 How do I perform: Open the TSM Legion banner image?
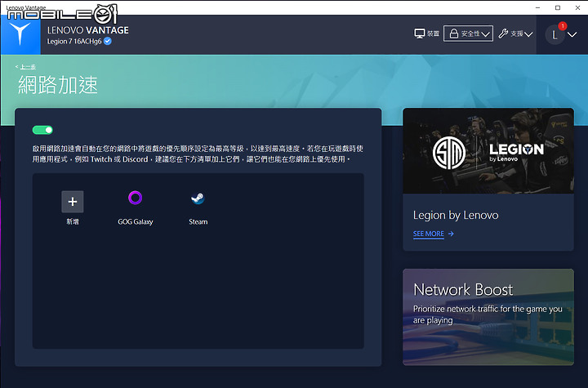point(488,151)
